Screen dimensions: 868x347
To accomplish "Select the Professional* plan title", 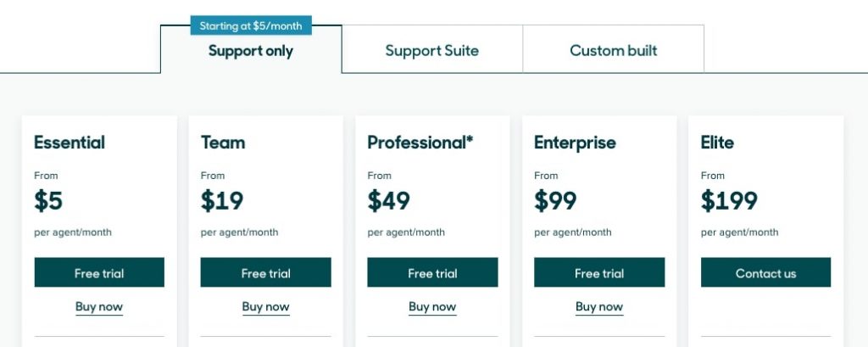I will [x=420, y=143].
